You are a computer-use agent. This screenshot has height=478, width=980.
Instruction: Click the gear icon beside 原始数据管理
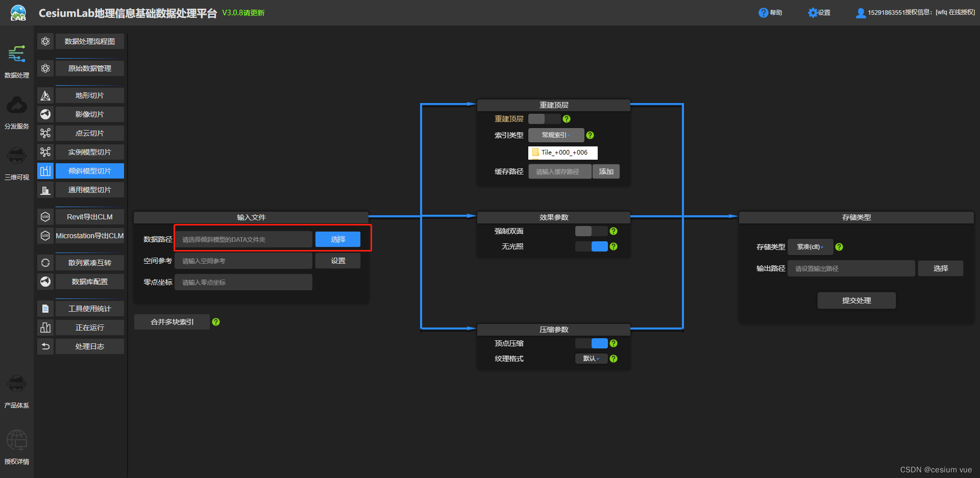click(45, 68)
